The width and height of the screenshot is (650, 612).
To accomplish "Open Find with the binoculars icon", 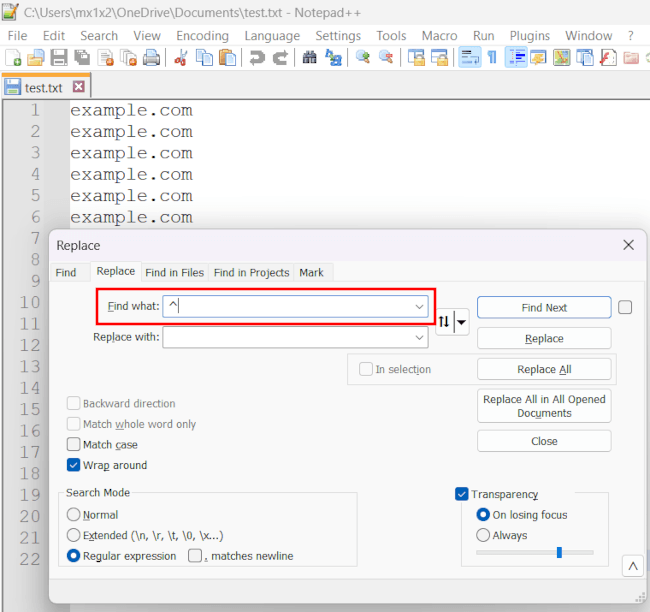I will [x=310, y=58].
